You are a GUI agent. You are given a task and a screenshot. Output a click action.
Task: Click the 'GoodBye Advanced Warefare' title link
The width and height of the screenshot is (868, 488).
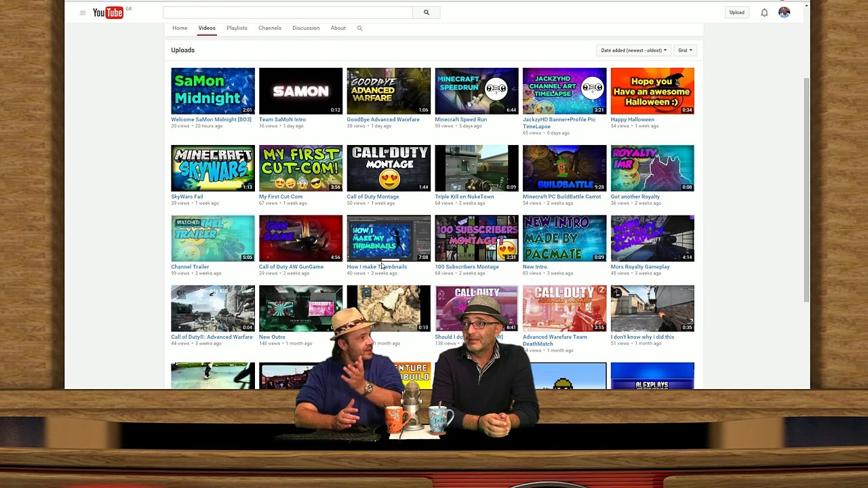coord(383,119)
